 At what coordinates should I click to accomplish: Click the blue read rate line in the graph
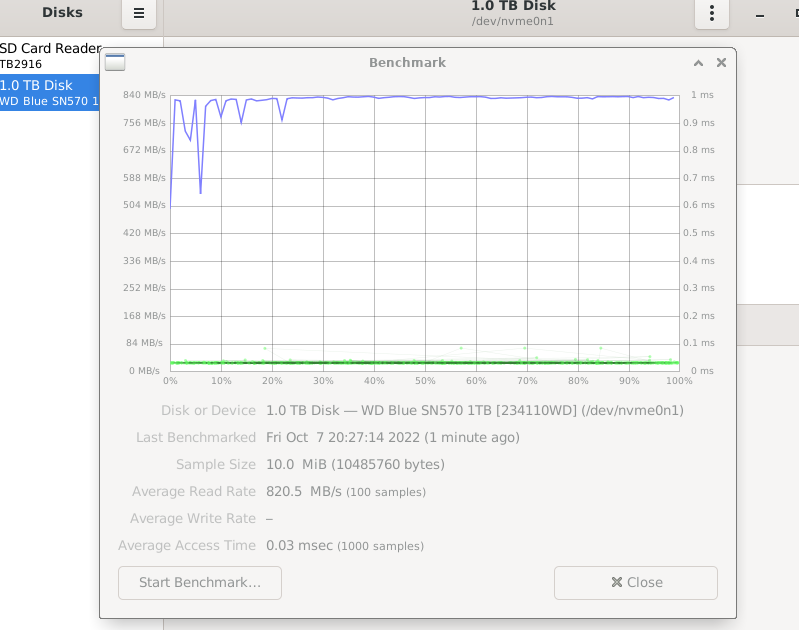click(500, 97)
